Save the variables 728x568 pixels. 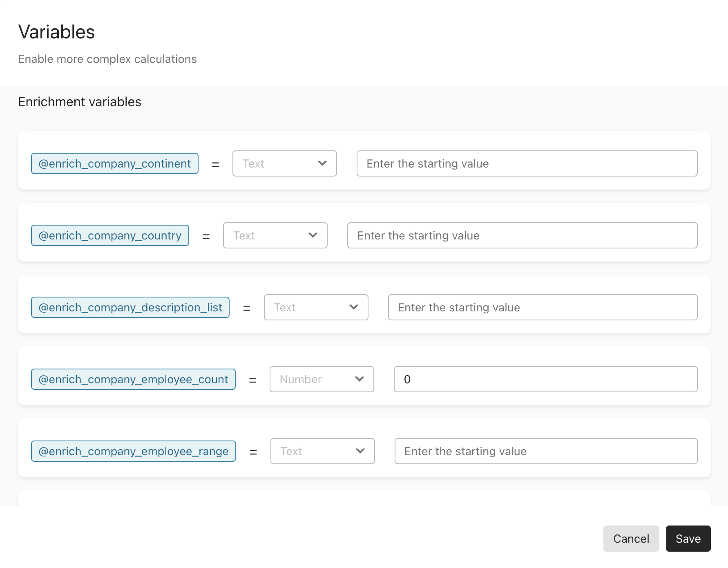point(688,539)
